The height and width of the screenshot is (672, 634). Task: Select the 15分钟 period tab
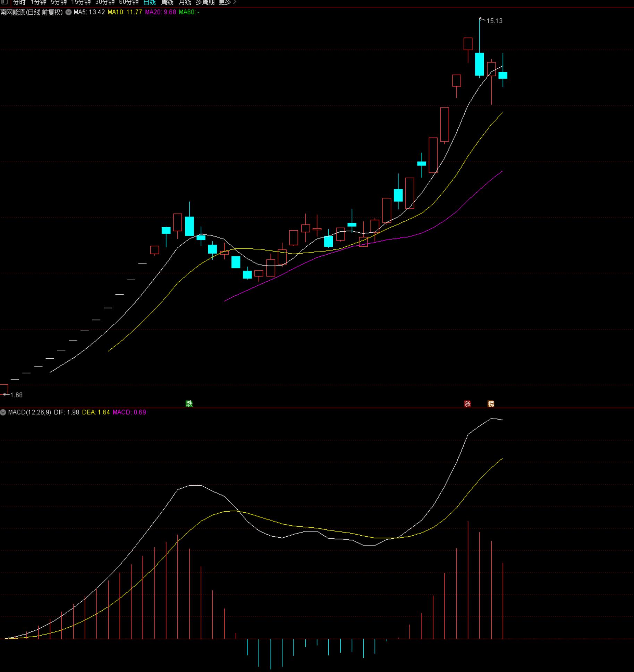tap(81, 2)
